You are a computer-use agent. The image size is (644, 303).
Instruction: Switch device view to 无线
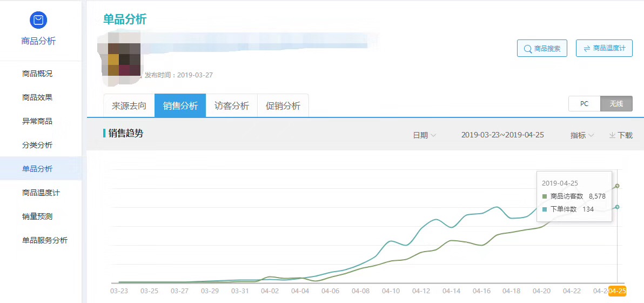point(616,104)
